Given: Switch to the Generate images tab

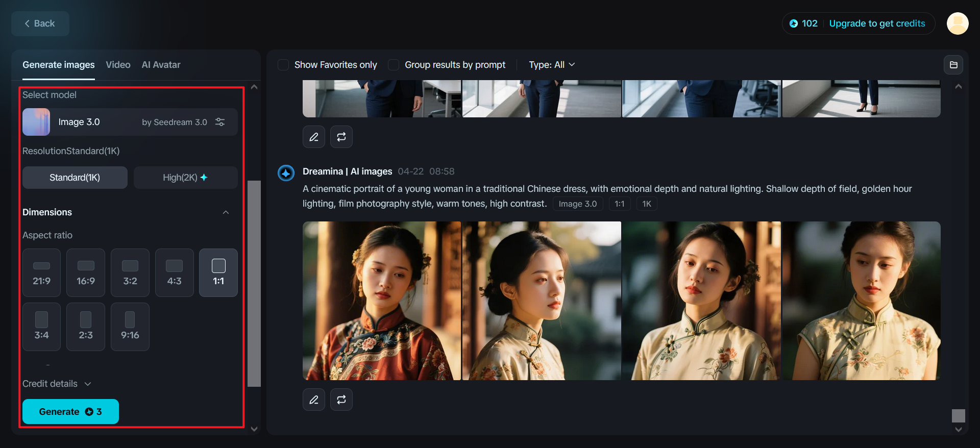Looking at the screenshot, I should point(59,65).
